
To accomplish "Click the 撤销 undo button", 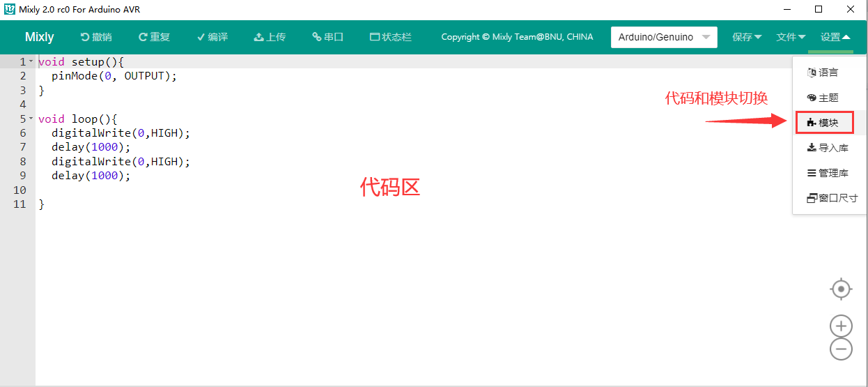I will [x=96, y=37].
